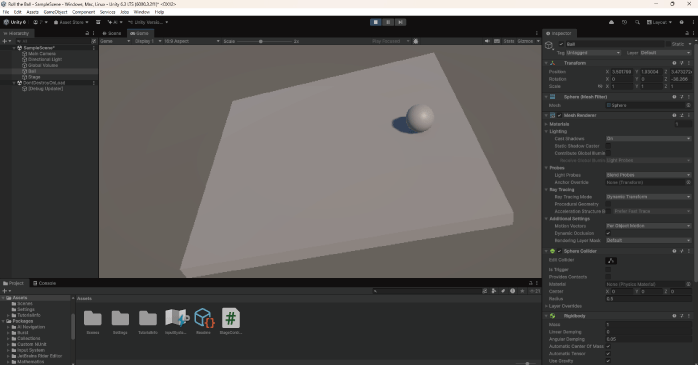
Task: Toggle the Mesh Renderer enabled checkbox
Action: coord(560,115)
